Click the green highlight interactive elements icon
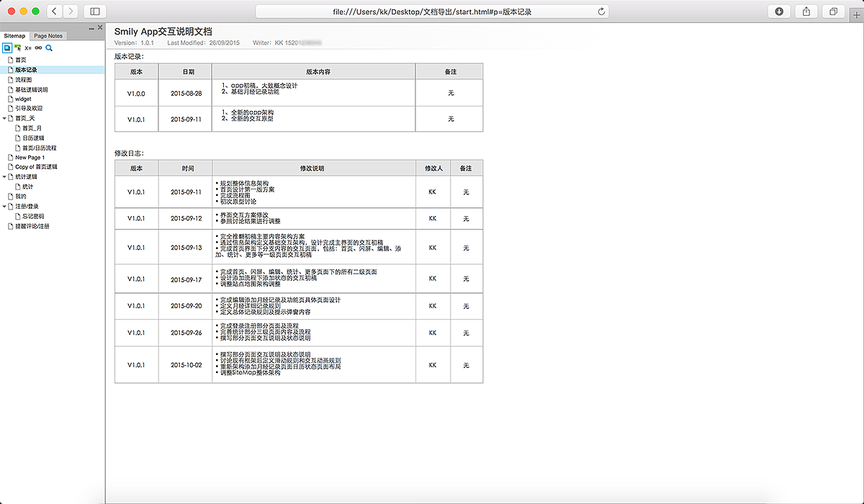This screenshot has width=864, height=504. (x=17, y=48)
